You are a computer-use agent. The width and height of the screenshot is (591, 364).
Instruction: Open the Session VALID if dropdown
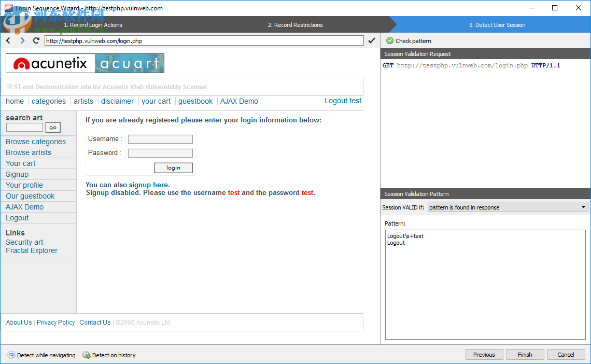(508, 207)
